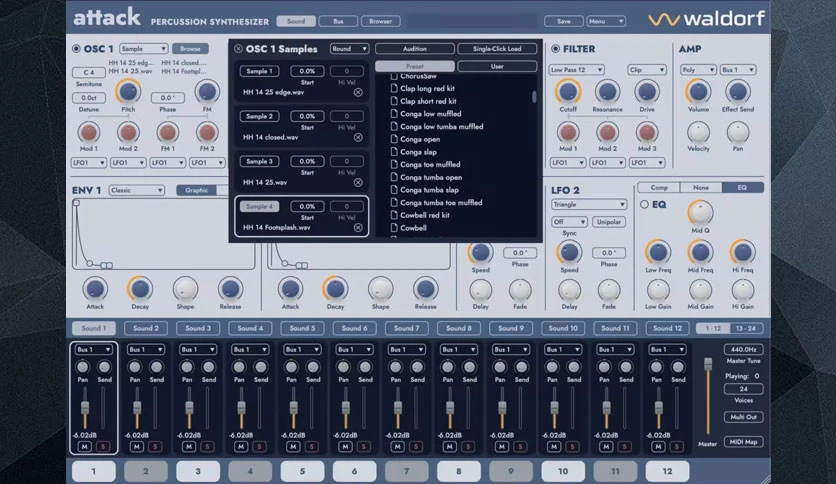The width and height of the screenshot is (836, 484).
Task: Click the Save button
Action: coord(564,21)
